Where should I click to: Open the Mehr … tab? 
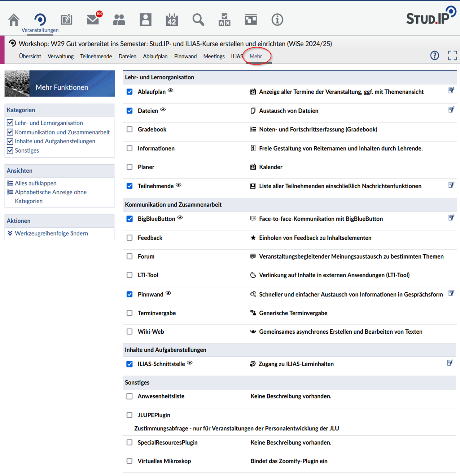click(x=258, y=56)
